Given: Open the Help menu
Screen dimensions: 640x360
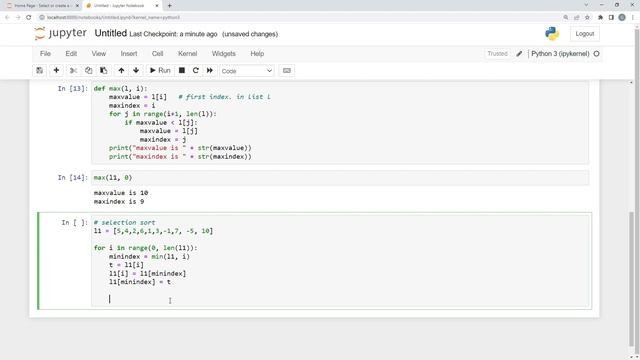Looking at the screenshot, I should click(x=257, y=53).
